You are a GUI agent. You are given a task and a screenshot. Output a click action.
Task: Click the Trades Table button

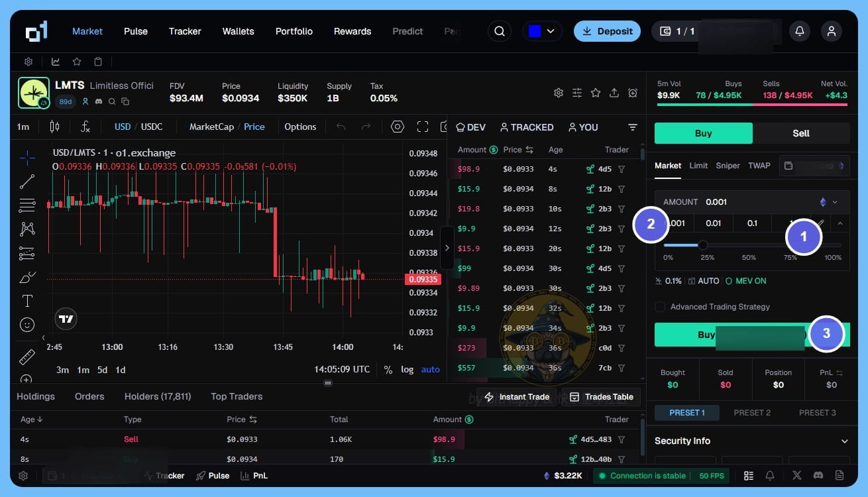602,397
